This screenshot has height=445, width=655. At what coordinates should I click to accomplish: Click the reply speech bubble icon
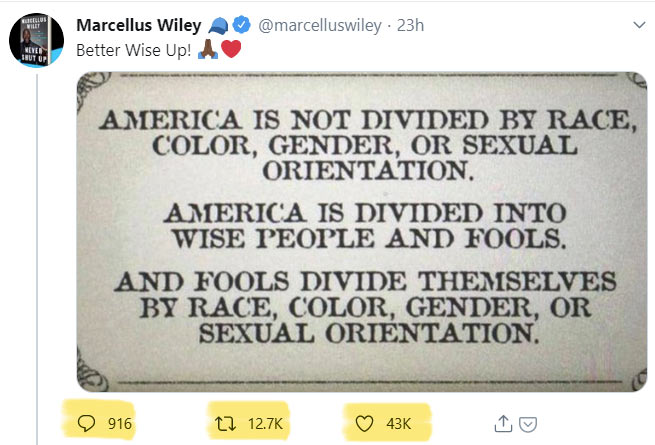tap(86, 424)
